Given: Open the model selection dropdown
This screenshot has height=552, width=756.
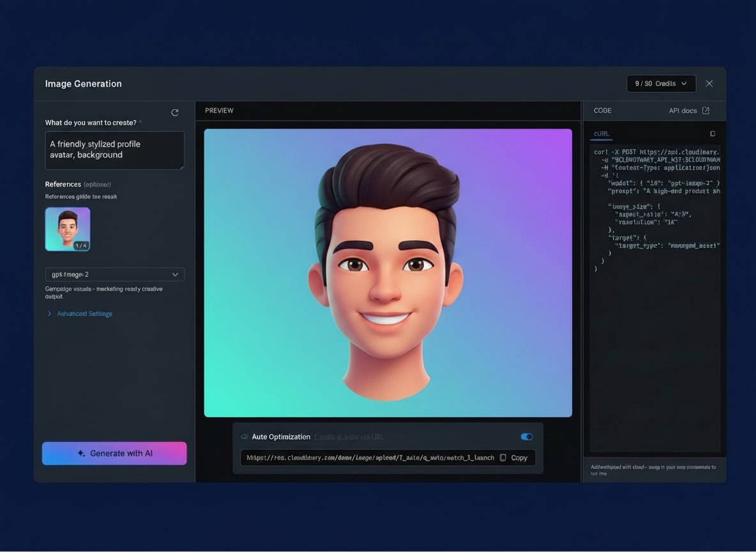Looking at the screenshot, I should pyautogui.click(x=115, y=275).
